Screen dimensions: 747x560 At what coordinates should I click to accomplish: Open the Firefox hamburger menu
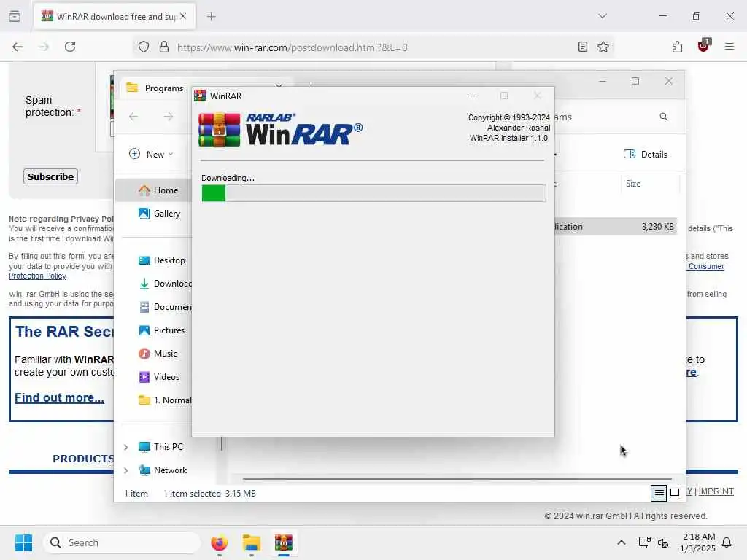pos(729,47)
